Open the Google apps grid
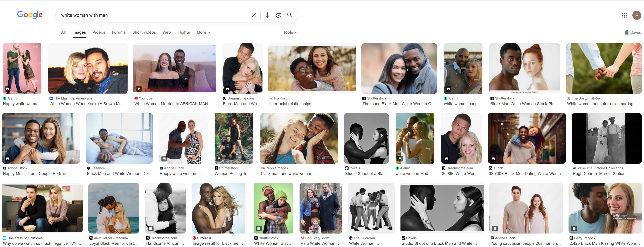The height and width of the screenshot is (247, 644). (x=624, y=16)
